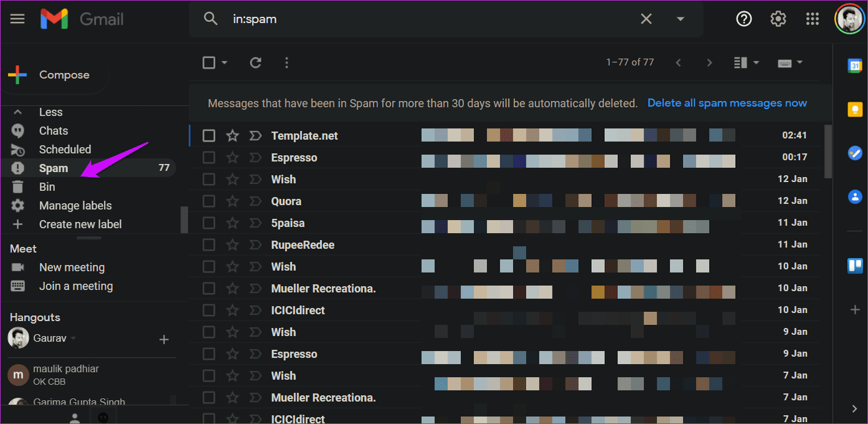Open Google Tasks side panel icon

tap(854, 153)
